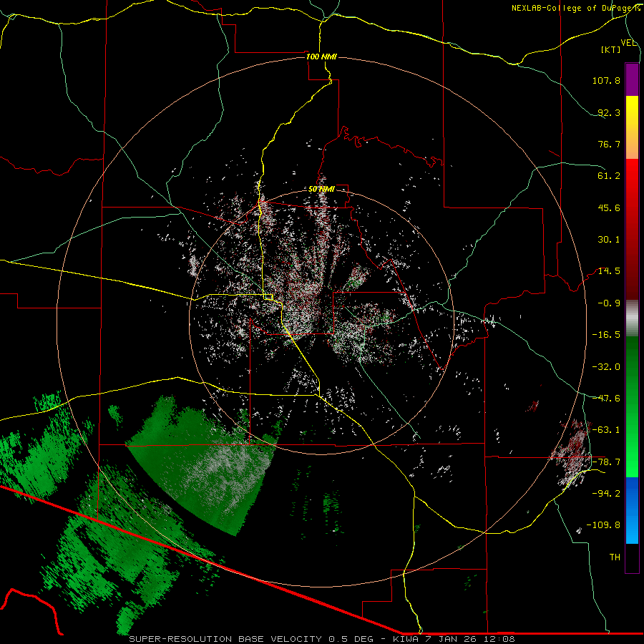Click the VEL legend title
The image size is (644, 644).
point(628,42)
